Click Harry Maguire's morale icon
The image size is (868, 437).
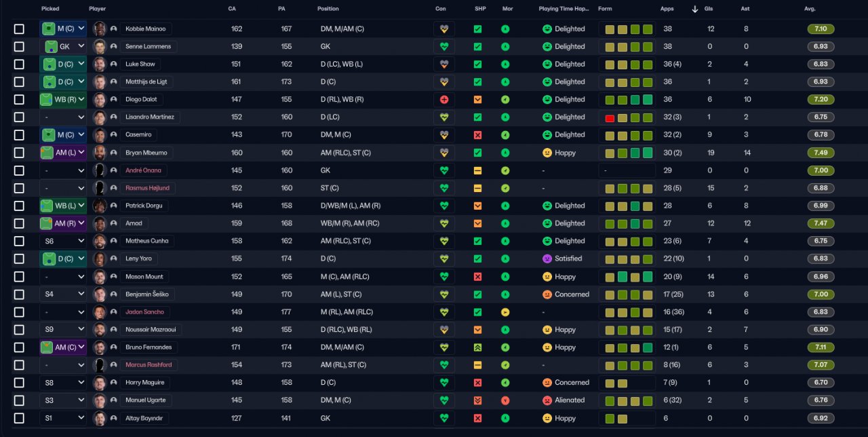point(505,383)
